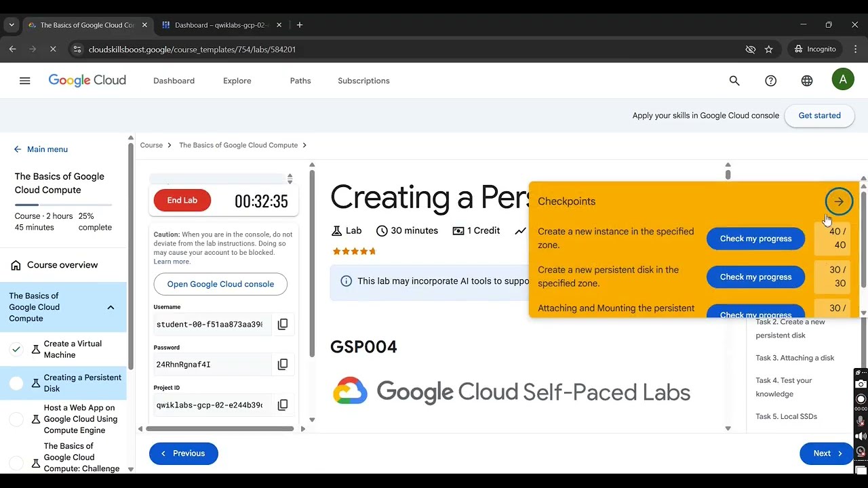
Task: Open the help question mark icon
Action: [770, 81]
